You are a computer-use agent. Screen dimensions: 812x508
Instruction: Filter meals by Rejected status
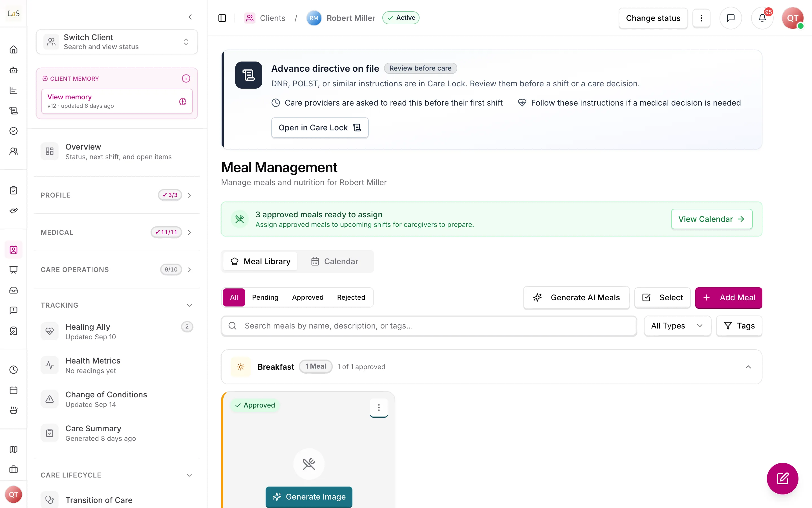351,297
